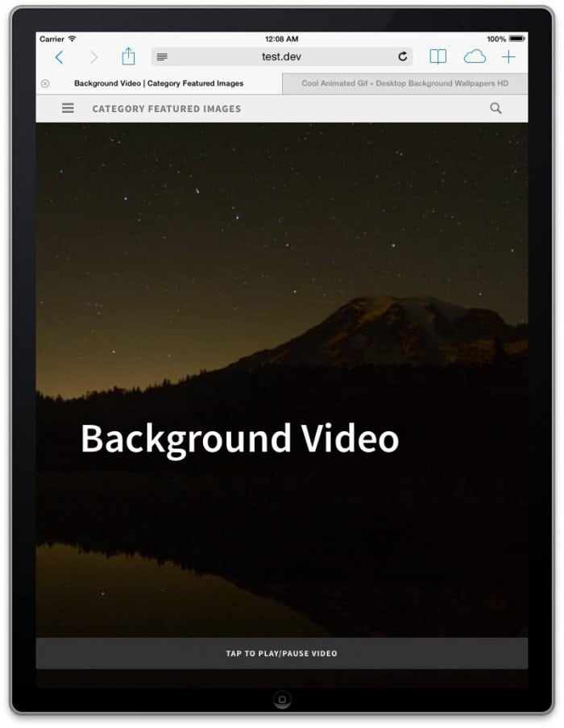Tap to Play/Pause Video bar
The image size is (564, 728).
[x=281, y=653]
